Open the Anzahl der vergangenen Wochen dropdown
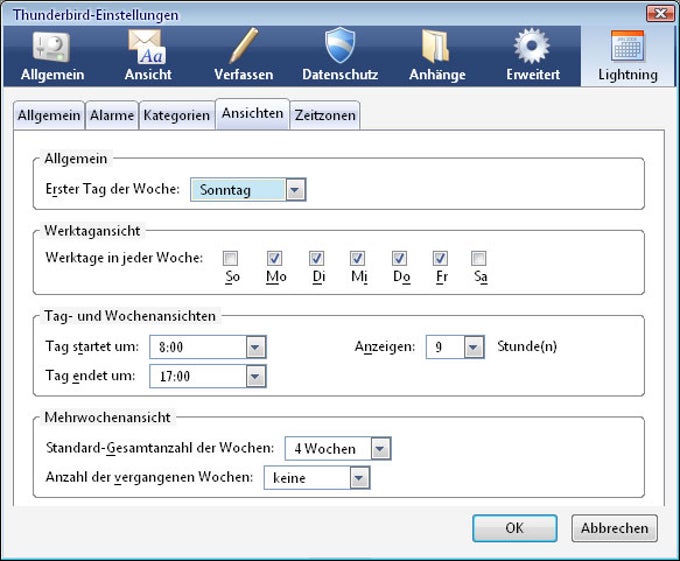680x561 pixels. tap(317, 478)
